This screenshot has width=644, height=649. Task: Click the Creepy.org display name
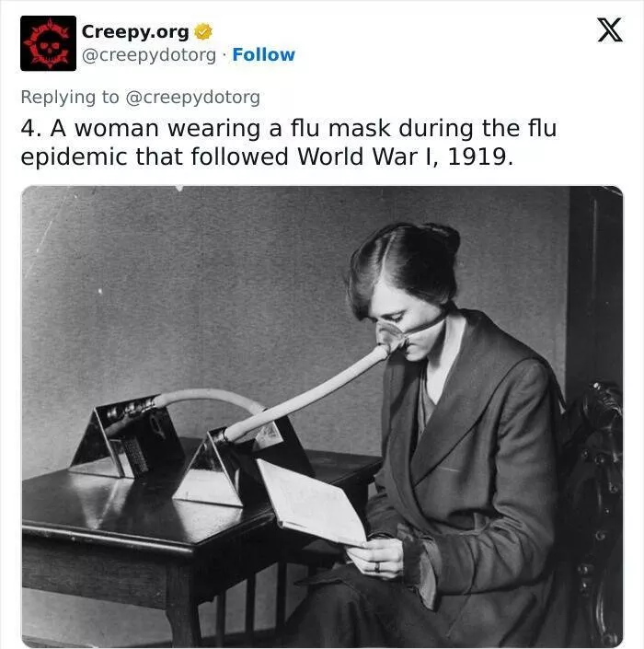pyautogui.click(x=135, y=32)
